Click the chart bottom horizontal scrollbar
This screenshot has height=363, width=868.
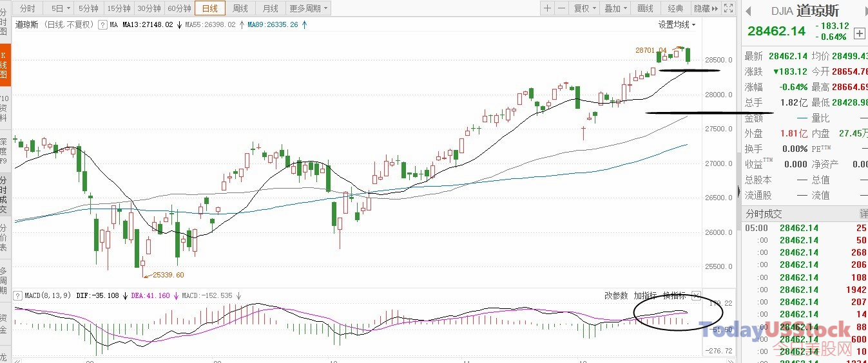(374, 359)
